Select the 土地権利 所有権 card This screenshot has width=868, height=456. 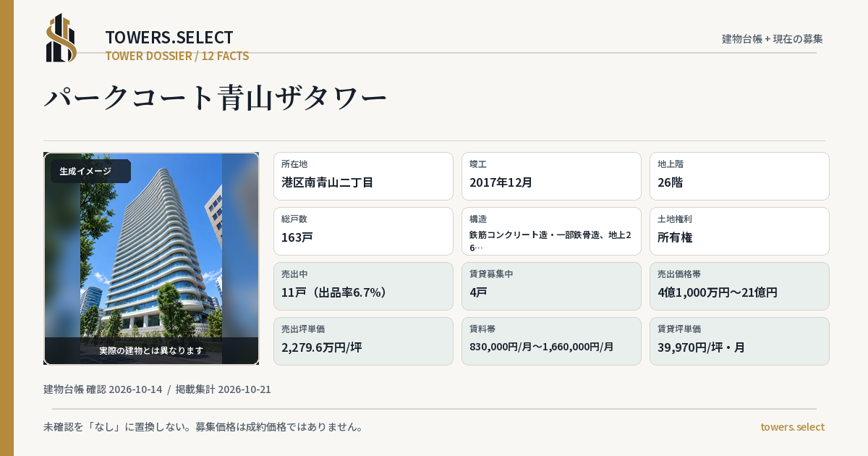pyautogui.click(x=739, y=231)
